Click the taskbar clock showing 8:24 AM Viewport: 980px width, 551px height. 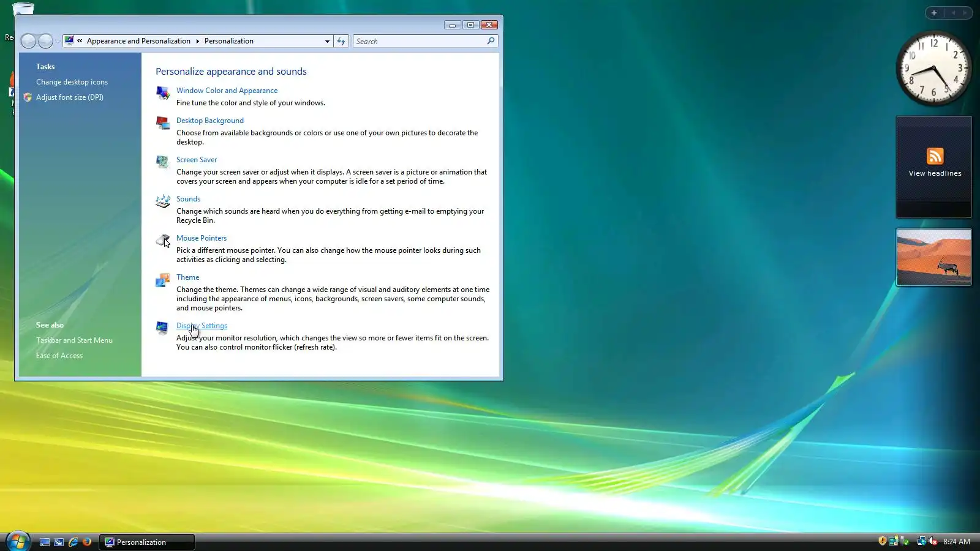(x=957, y=542)
